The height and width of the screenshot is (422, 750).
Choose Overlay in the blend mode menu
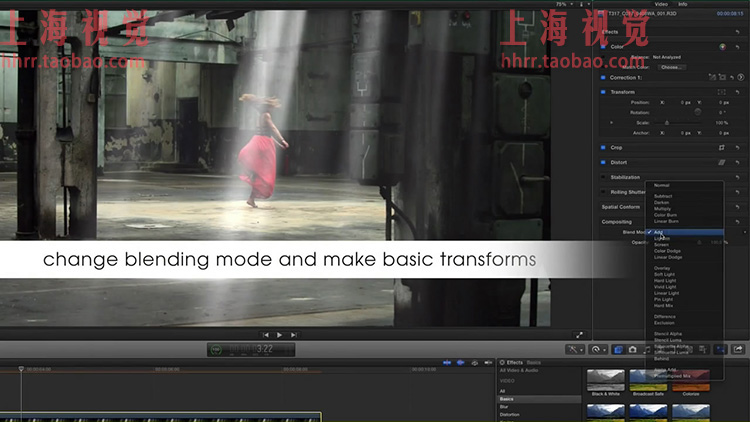point(661,268)
